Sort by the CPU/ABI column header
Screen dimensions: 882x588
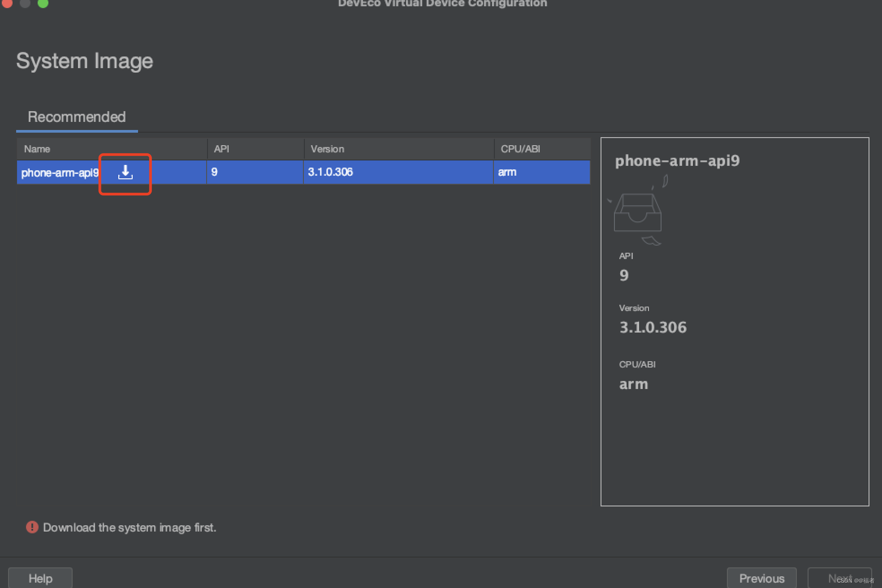[x=520, y=149]
